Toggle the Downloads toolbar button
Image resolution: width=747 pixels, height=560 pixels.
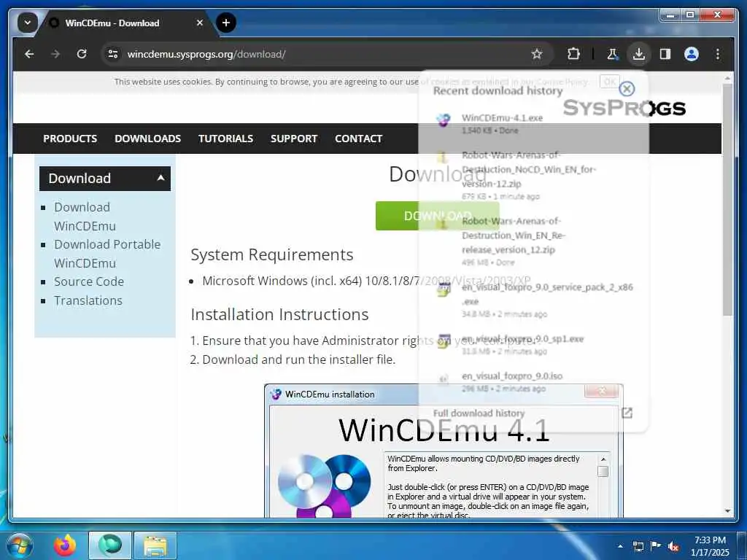tap(639, 54)
